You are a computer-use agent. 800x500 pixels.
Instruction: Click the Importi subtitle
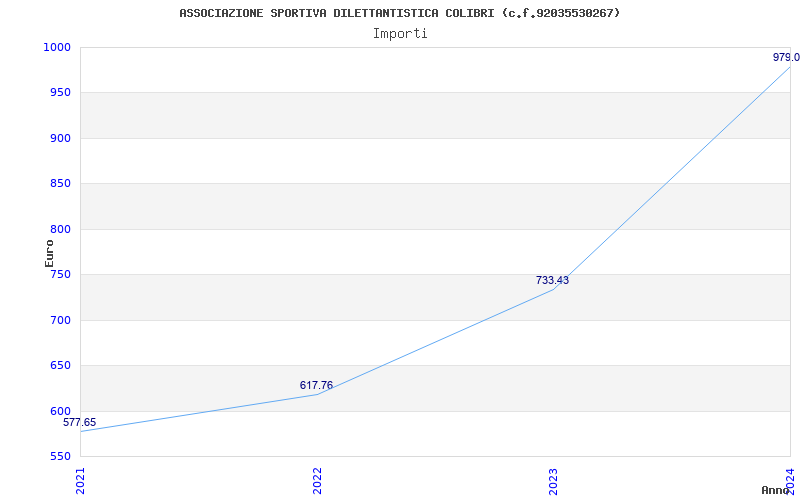point(400,34)
